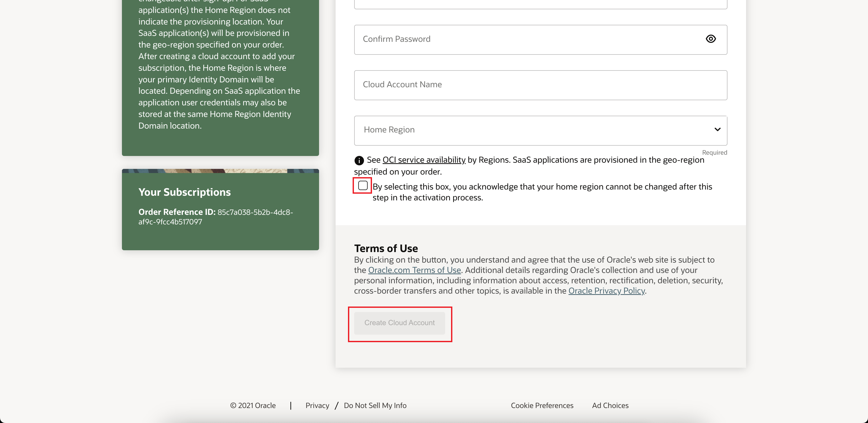Click the info icon beside OCI availability note
Screen dimensions: 868x423
tap(359, 160)
